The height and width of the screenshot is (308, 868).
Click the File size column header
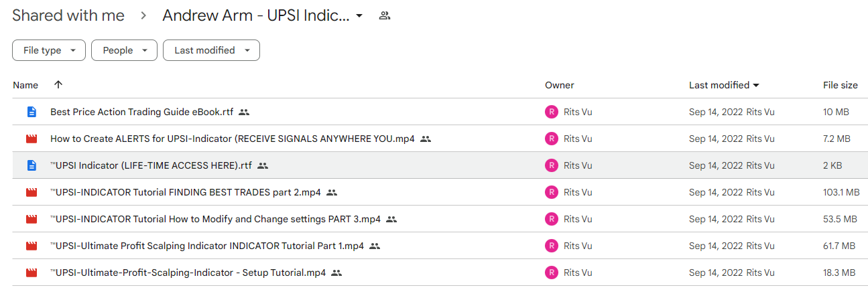tap(841, 85)
